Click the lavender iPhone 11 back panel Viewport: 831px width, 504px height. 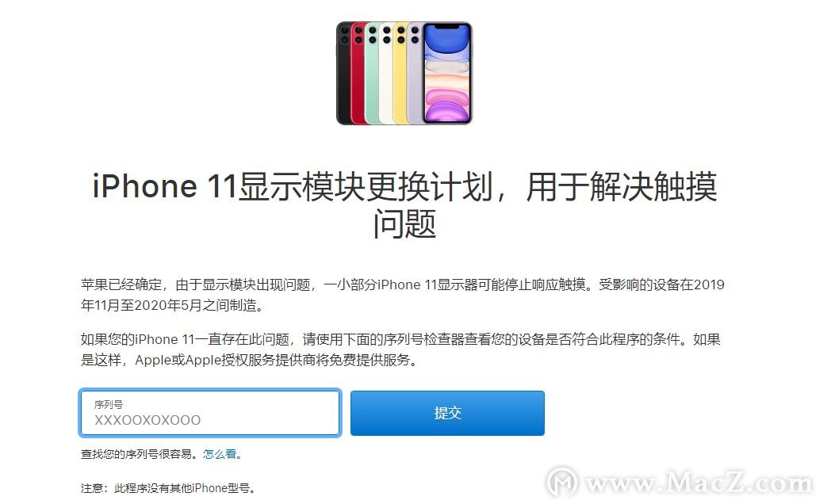tap(415, 74)
